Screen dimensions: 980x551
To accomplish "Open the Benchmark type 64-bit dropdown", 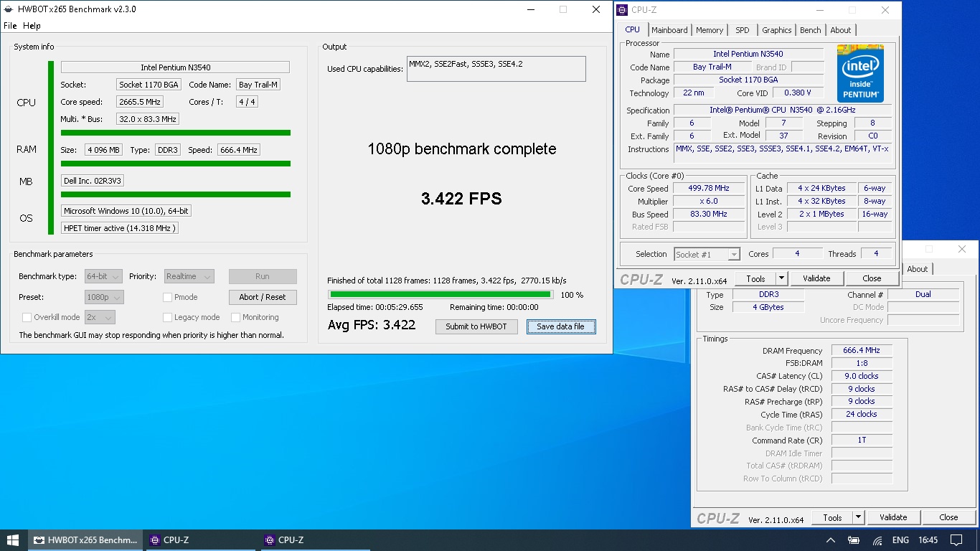I will coord(104,276).
